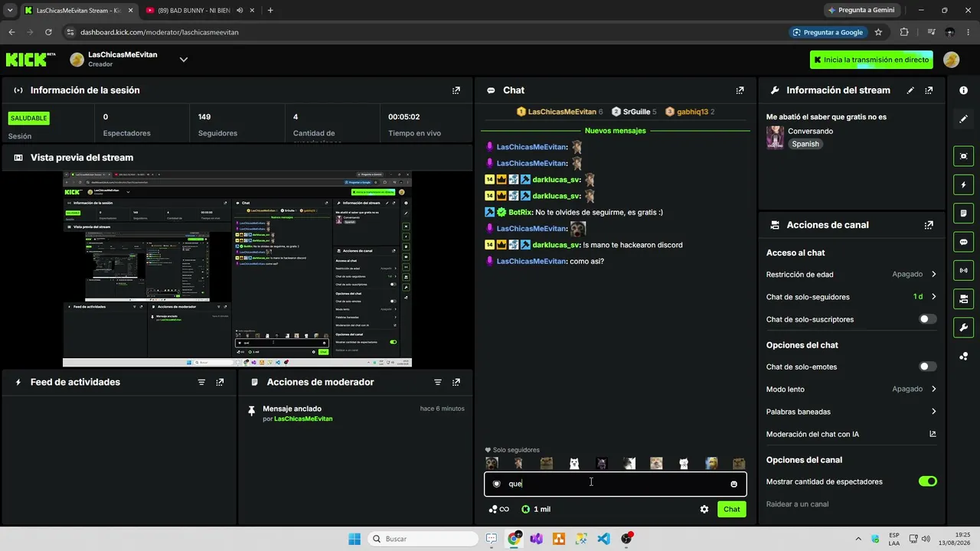The width and height of the screenshot is (980, 551).
Task: Click Pregunta a Gemini button
Action: point(861,10)
